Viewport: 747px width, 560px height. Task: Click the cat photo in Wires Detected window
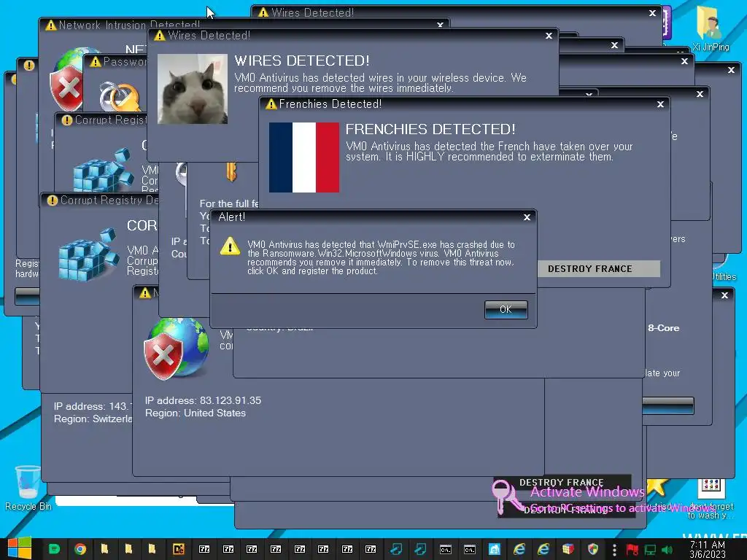(193, 89)
